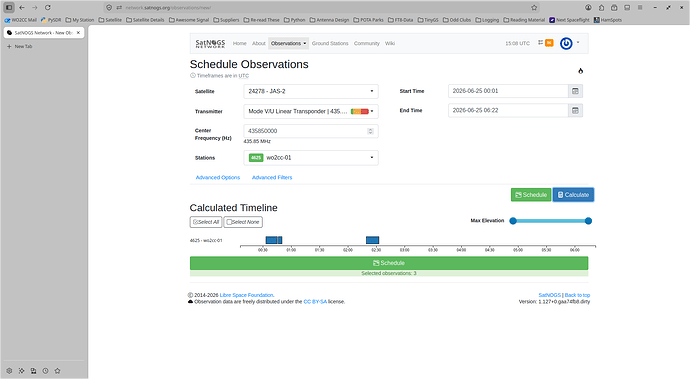Click the orange notifications badge icon
The width and height of the screenshot is (690, 379).
[x=549, y=43]
